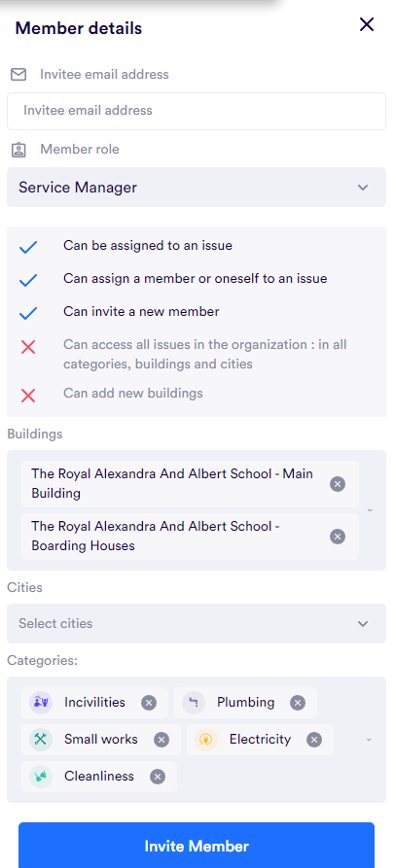Remove the Cleanliness category

click(x=158, y=777)
